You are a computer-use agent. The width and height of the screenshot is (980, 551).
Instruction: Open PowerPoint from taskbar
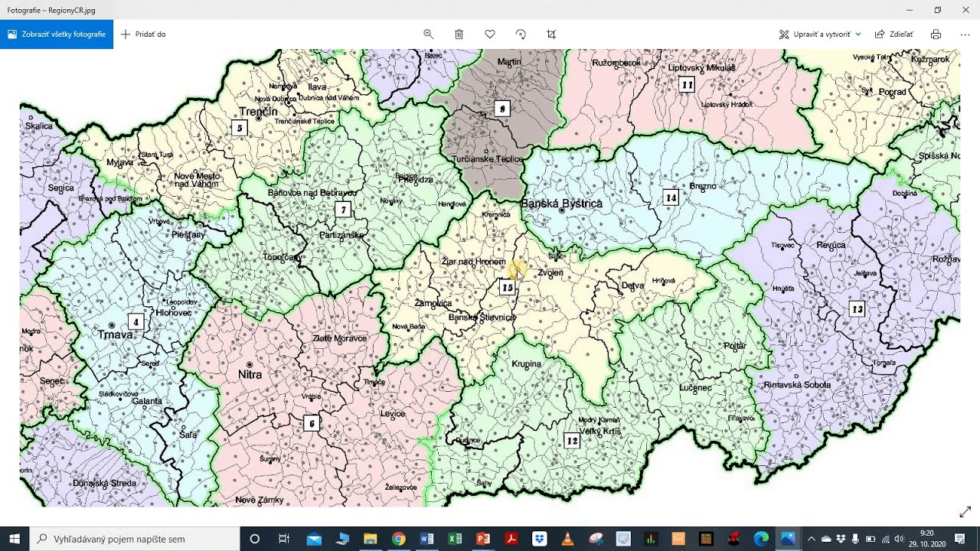pos(483,539)
